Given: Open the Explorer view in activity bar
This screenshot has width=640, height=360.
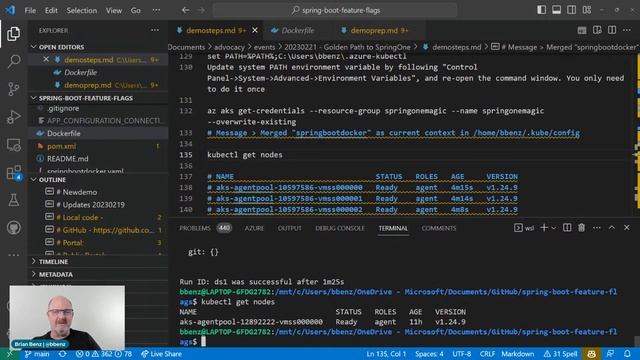Looking at the screenshot, I should pos(13,33).
